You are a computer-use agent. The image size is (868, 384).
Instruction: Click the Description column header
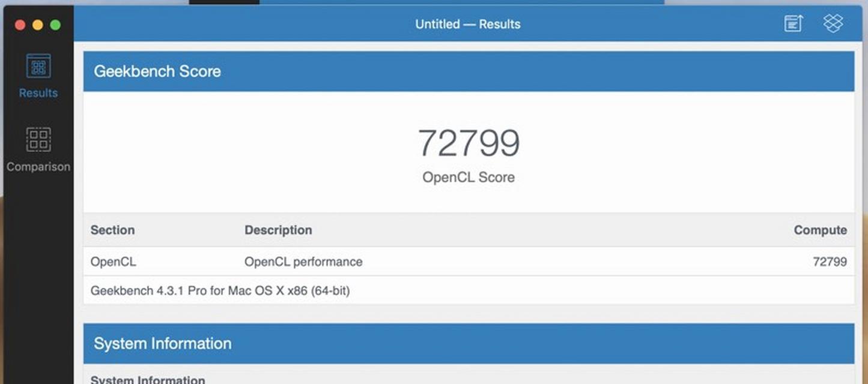point(278,230)
